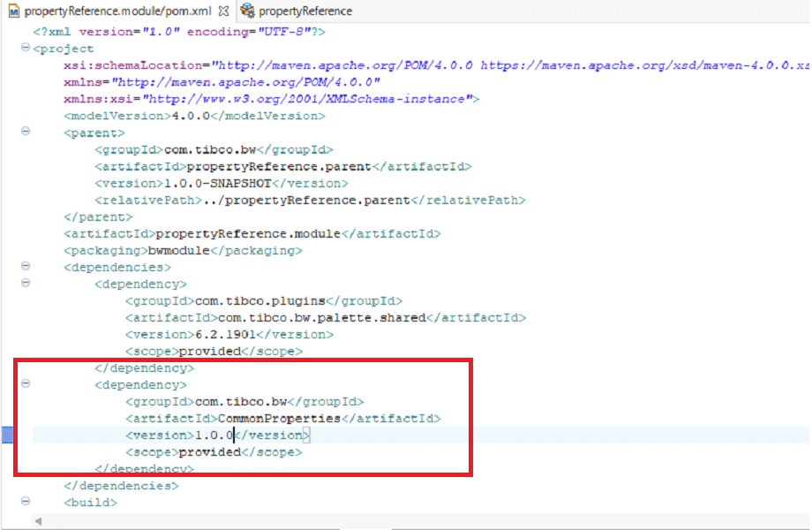Click the version value '1.0.0' of CommonProperties

point(214,435)
